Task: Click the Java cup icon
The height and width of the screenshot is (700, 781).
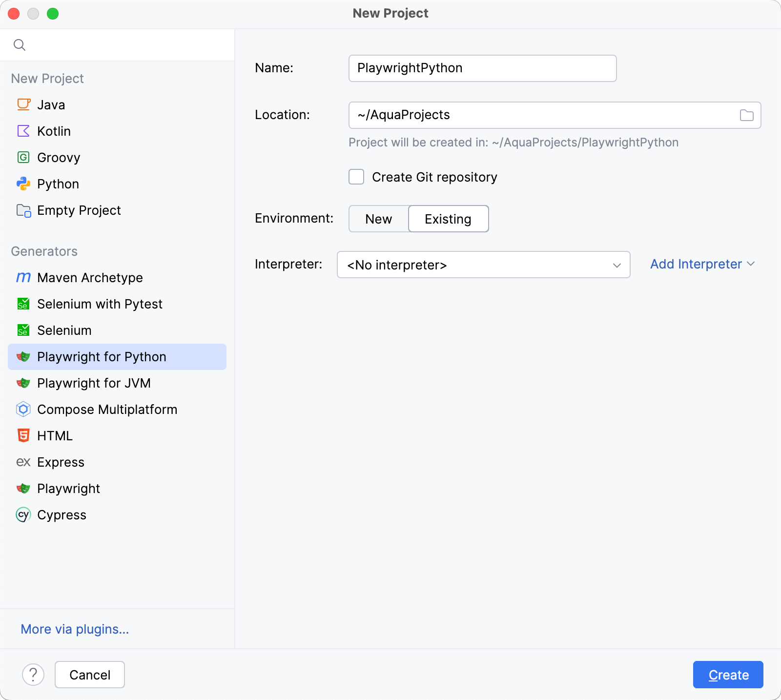Action: [x=23, y=104]
